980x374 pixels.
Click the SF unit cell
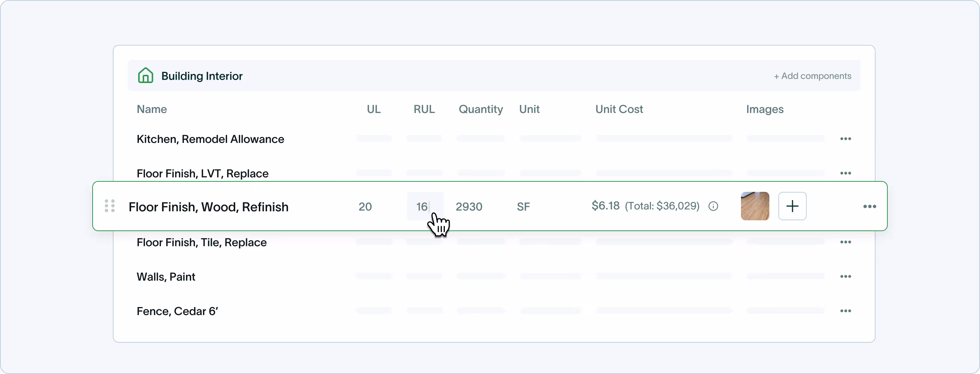523,207
